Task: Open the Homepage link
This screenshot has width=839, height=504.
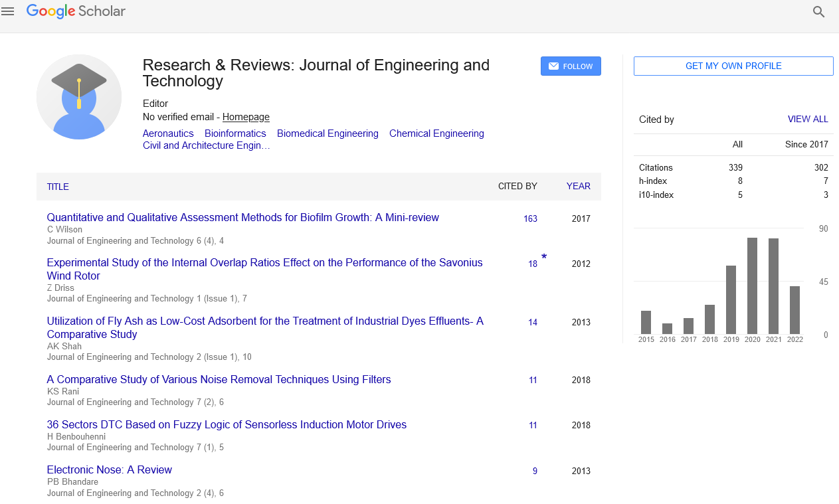Action: 246,117
